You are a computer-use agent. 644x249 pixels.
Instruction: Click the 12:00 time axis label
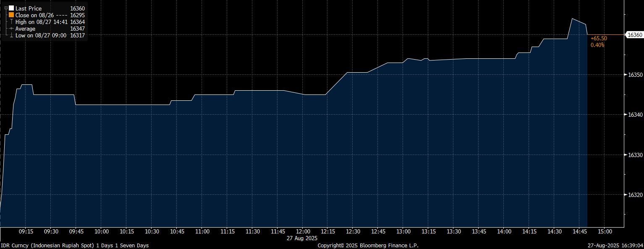(x=303, y=231)
